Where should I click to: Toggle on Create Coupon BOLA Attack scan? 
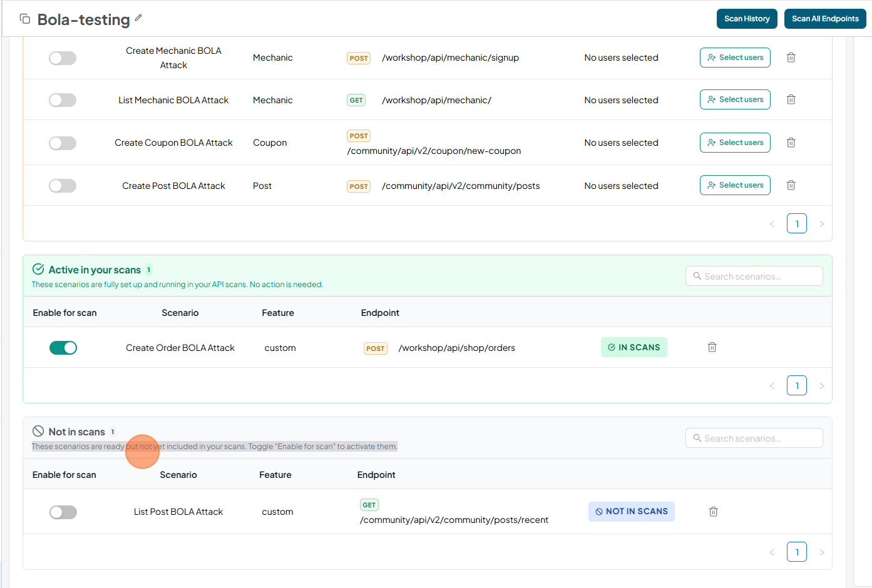pos(63,143)
